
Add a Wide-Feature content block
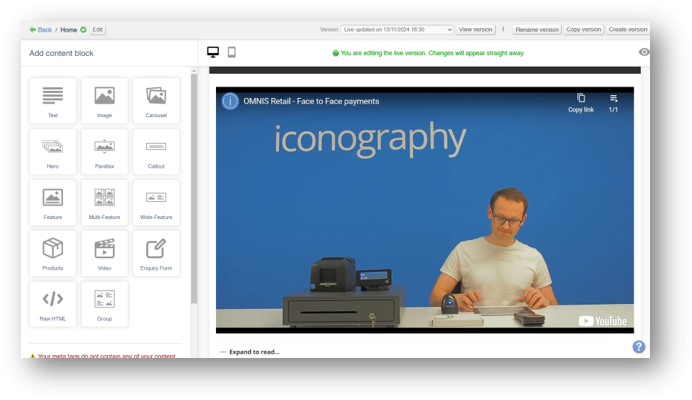point(156,202)
